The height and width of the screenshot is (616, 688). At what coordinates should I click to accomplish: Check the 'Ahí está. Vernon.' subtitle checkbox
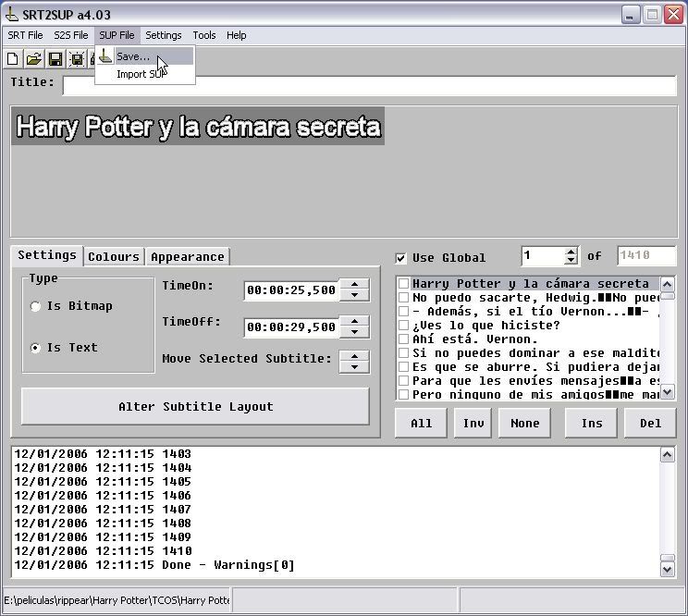coord(403,339)
